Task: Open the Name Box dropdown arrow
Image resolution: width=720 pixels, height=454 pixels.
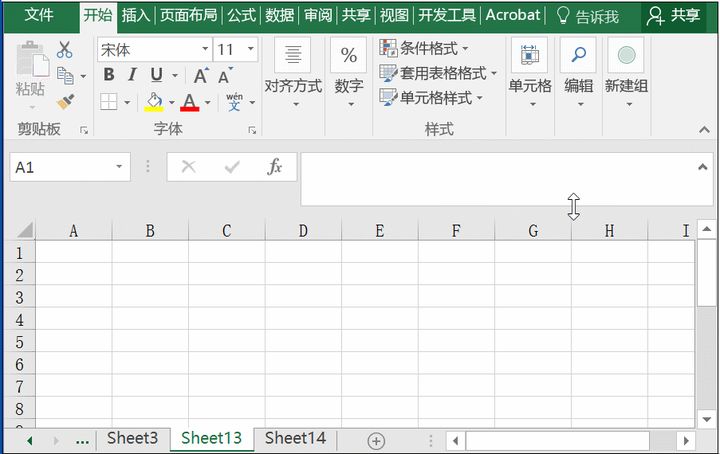Action: pos(120,167)
